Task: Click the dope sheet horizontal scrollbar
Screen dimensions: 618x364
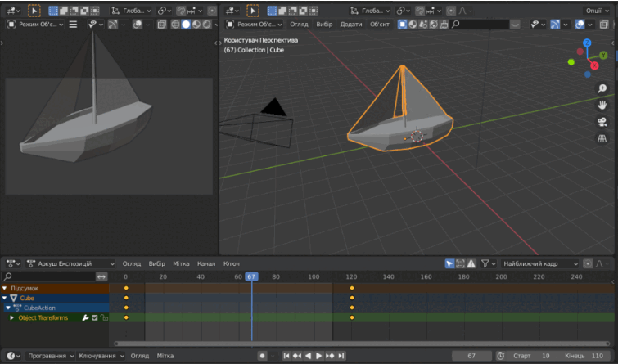Action: click(x=362, y=344)
